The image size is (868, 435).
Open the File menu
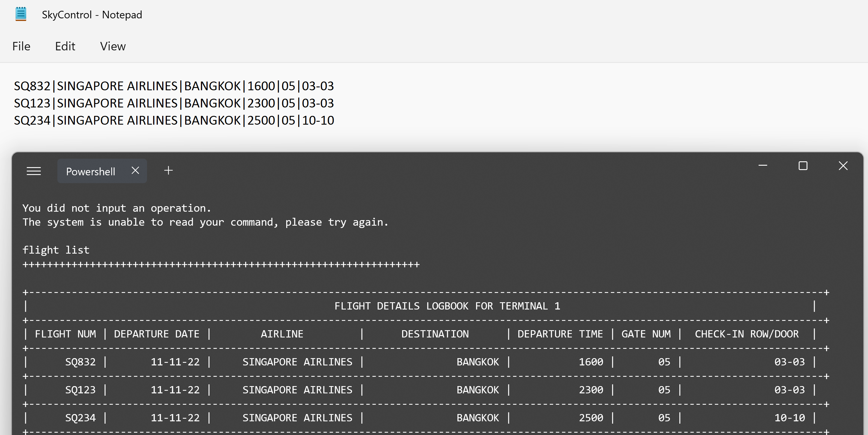click(x=21, y=46)
